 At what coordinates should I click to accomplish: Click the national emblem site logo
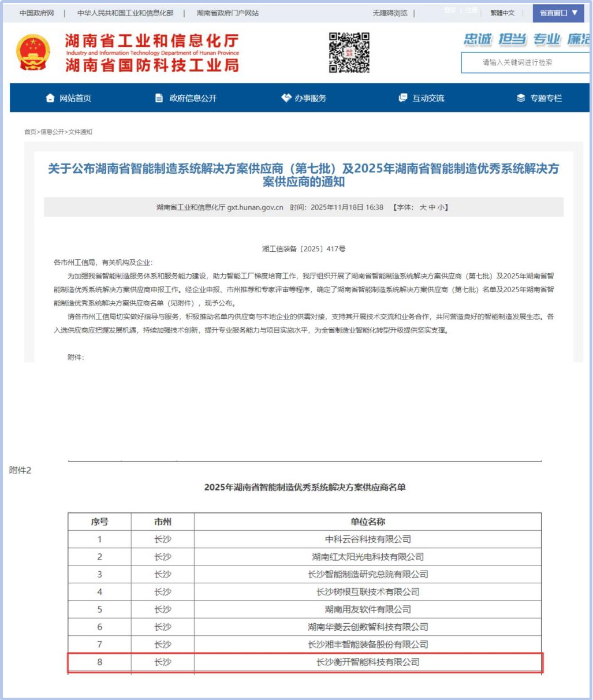(x=32, y=52)
